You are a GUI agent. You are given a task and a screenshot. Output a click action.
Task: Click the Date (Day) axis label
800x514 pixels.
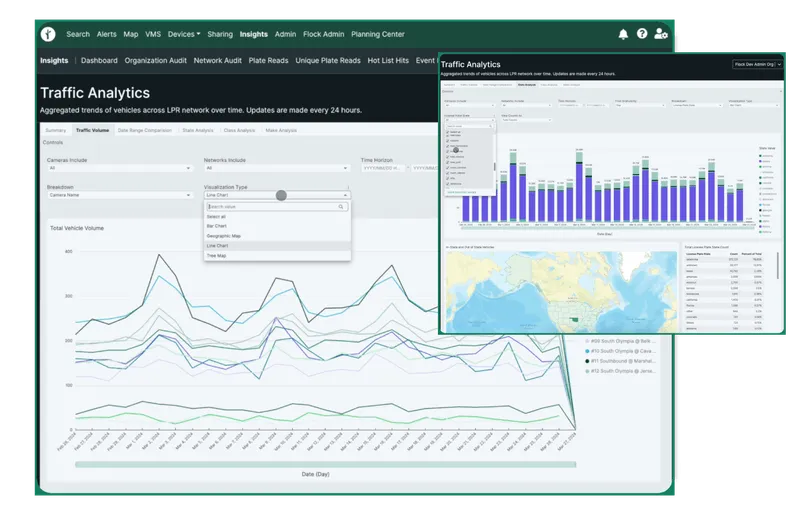pos(315,474)
